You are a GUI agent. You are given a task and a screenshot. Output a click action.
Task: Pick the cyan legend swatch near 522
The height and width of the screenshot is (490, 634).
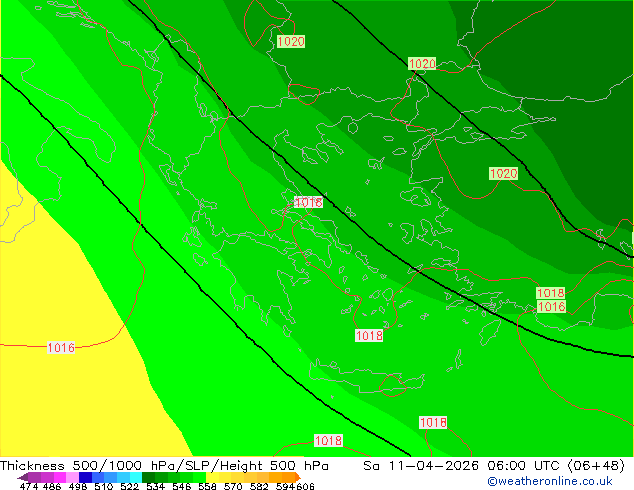(136, 477)
